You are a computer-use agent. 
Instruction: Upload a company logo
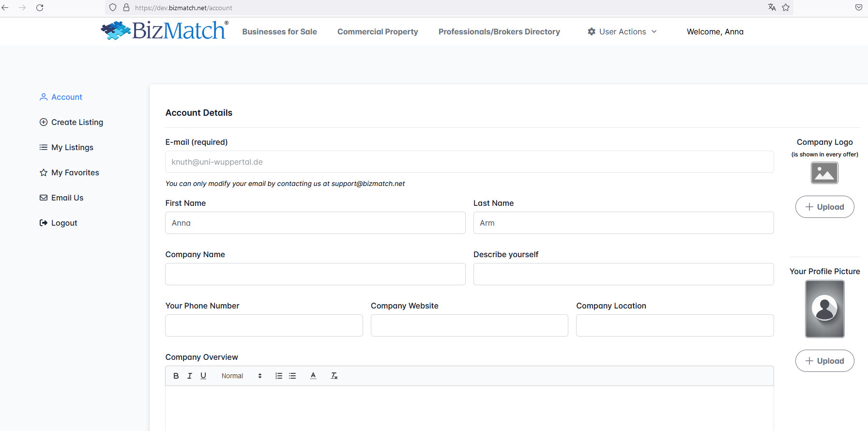coord(824,207)
